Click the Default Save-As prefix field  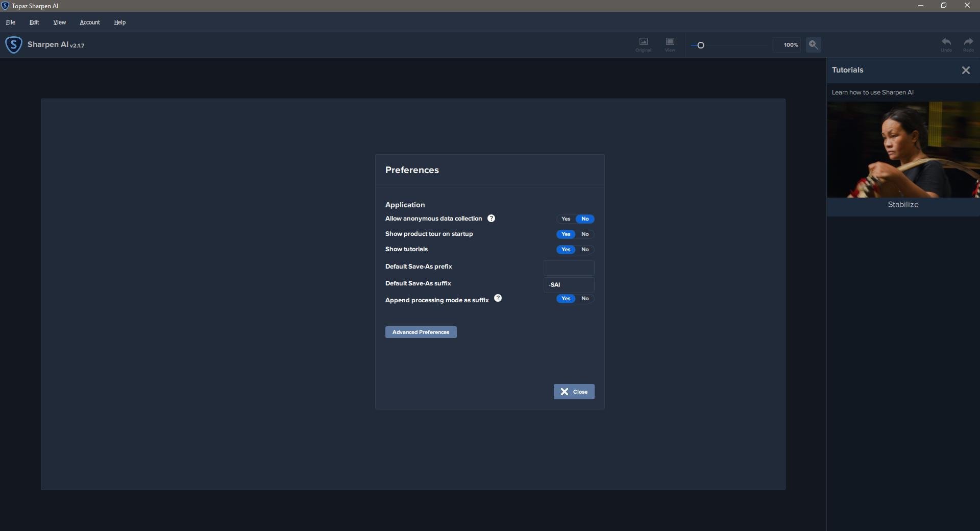(569, 268)
